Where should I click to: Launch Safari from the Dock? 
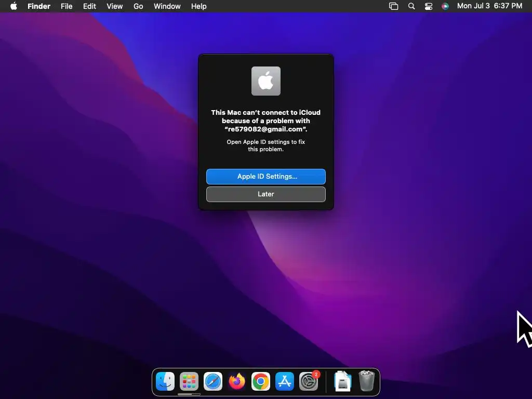click(x=212, y=381)
